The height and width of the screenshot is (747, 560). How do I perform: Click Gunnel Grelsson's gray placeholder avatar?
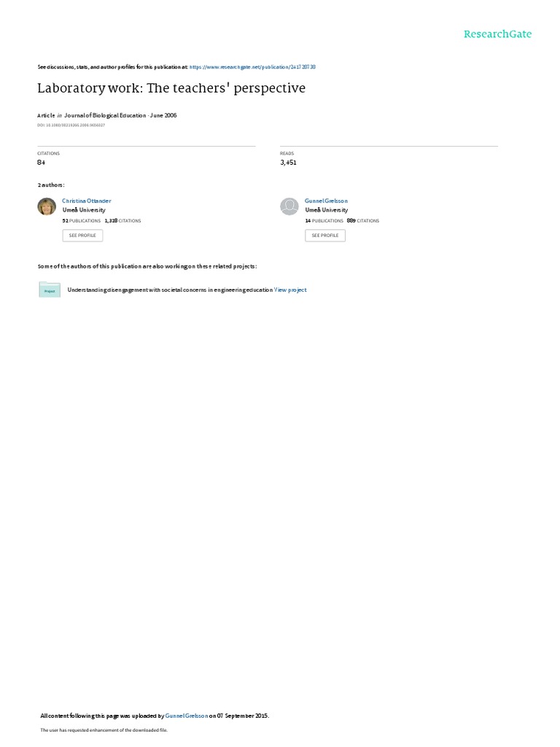tap(289, 206)
